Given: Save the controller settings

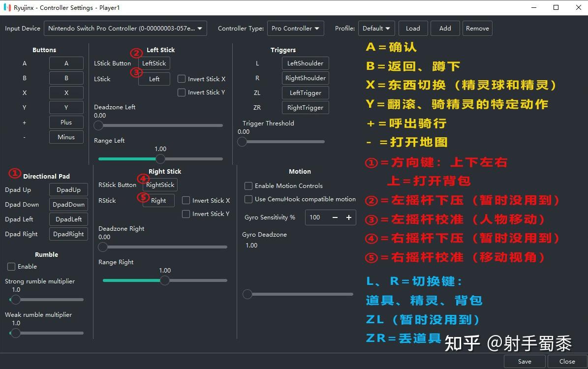Looking at the screenshot, I should (x=524, y=361).
